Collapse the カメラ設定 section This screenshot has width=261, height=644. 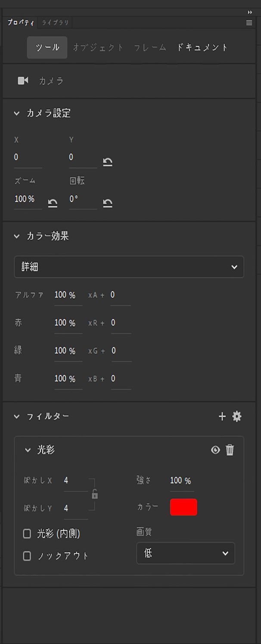point(16,113)
